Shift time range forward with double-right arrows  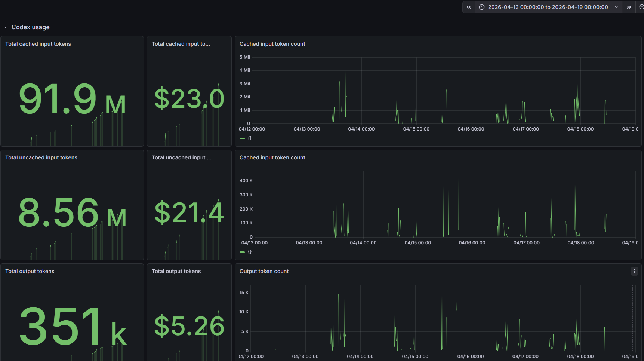coord(629,7)
